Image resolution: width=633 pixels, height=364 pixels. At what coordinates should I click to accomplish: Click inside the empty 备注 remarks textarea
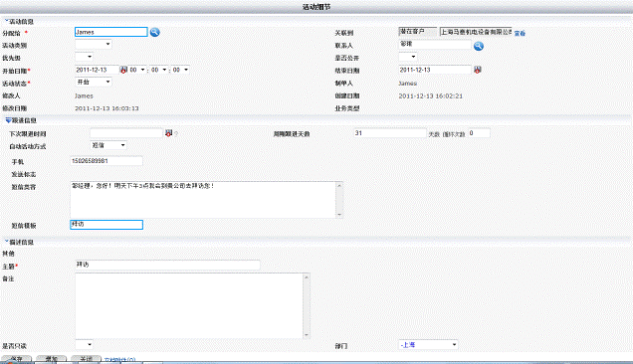189,305
